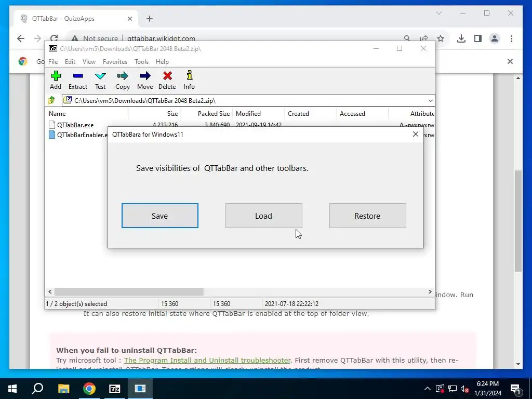Bookmark this page with the star icon
This screenshot has width=532, height=399.
pyautogui.click(x=441, y=38)
